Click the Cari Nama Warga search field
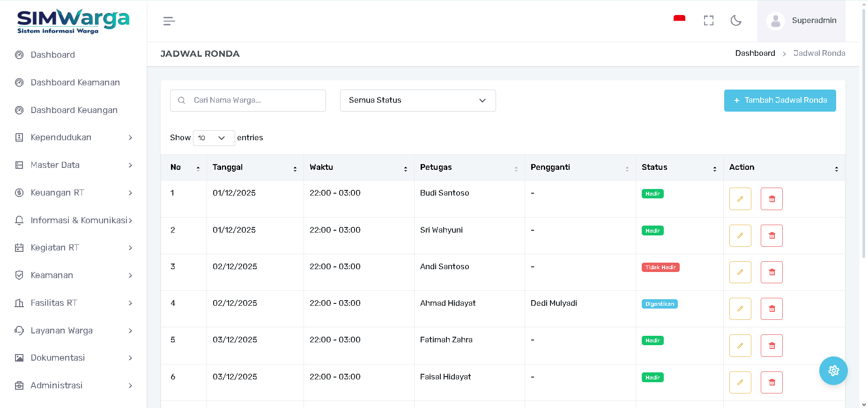Viewport: 868px width, 408px height. pos(253,100)
